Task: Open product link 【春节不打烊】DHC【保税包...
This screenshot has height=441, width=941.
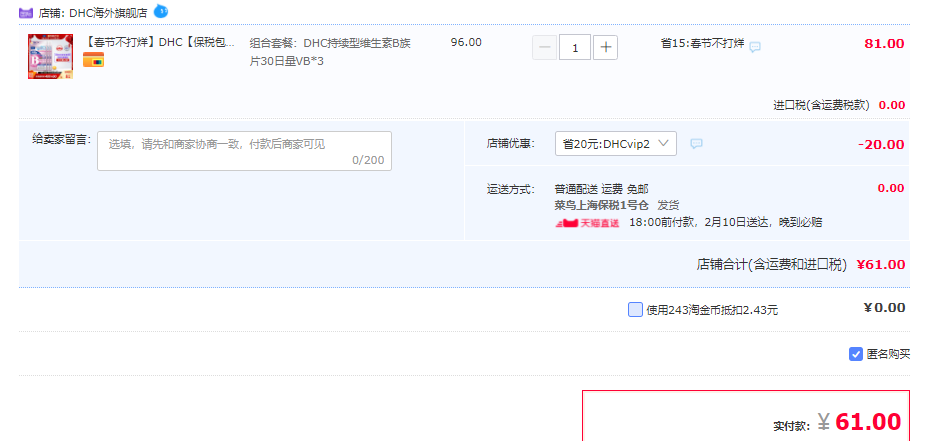Action: (x=158, y=43)
